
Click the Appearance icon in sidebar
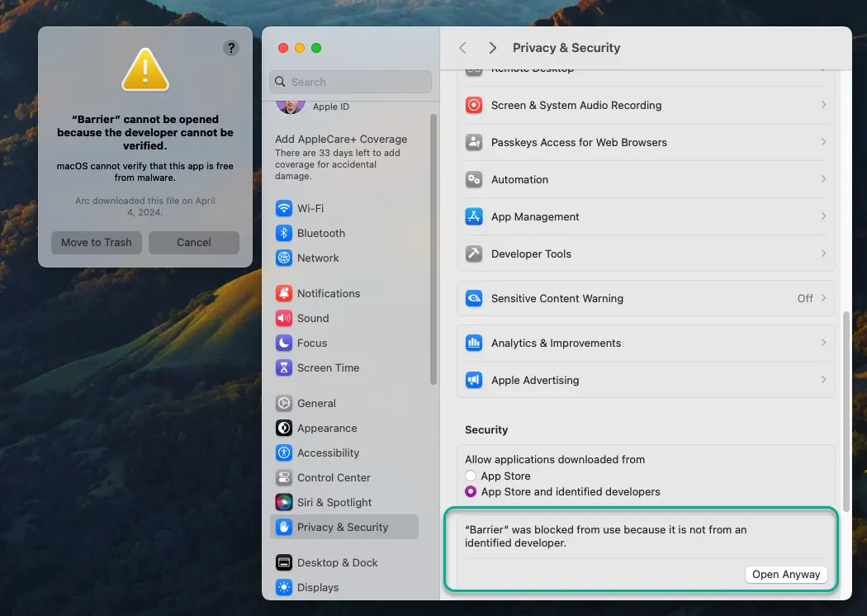point(284,428)
